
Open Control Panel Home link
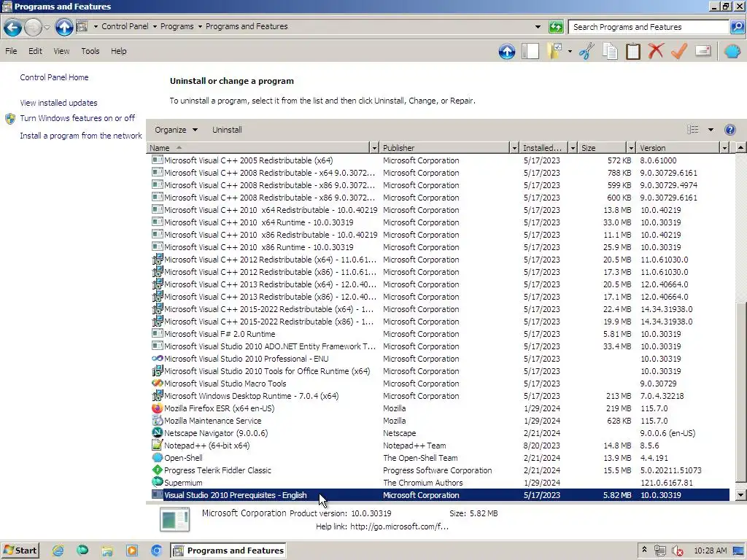click(x=54, y=77)
